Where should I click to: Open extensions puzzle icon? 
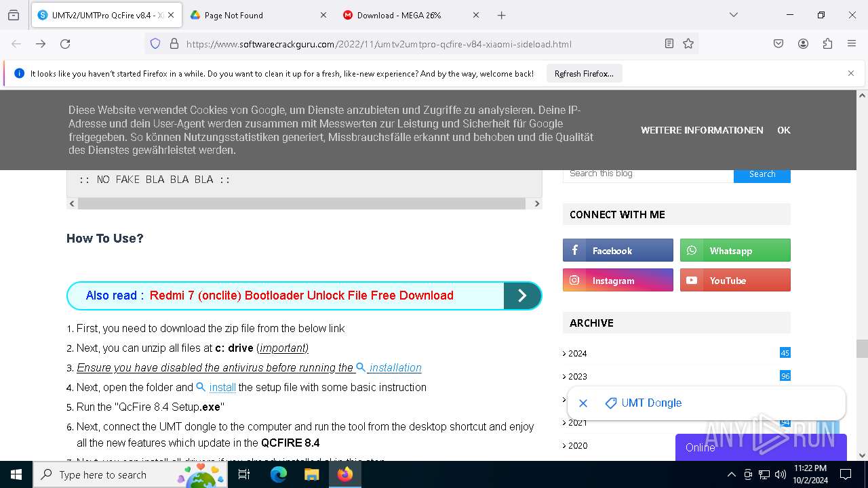pyautogui.click(x=827, y=43)
